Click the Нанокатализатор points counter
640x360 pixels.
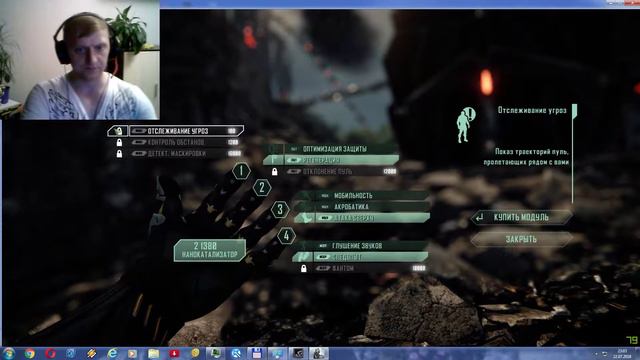210,250
